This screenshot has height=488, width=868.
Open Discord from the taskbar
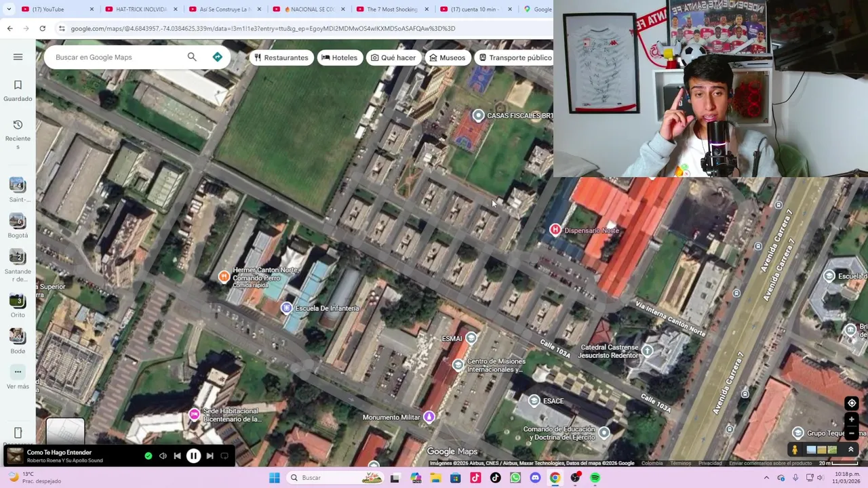(x=535, y=478)
